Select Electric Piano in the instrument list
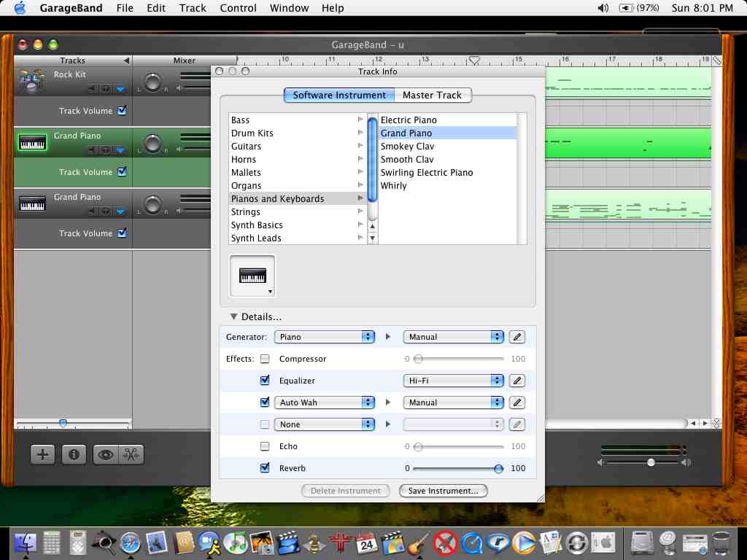The height and width of the screenshot is (560, 747). pyautogui.click(x=448, y=120)
